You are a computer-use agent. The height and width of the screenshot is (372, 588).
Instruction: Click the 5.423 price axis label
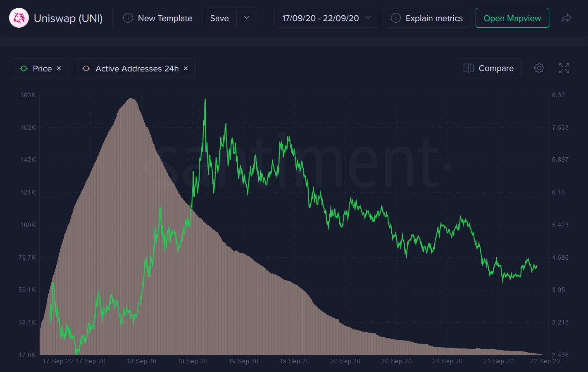click(x=560, y=225)
